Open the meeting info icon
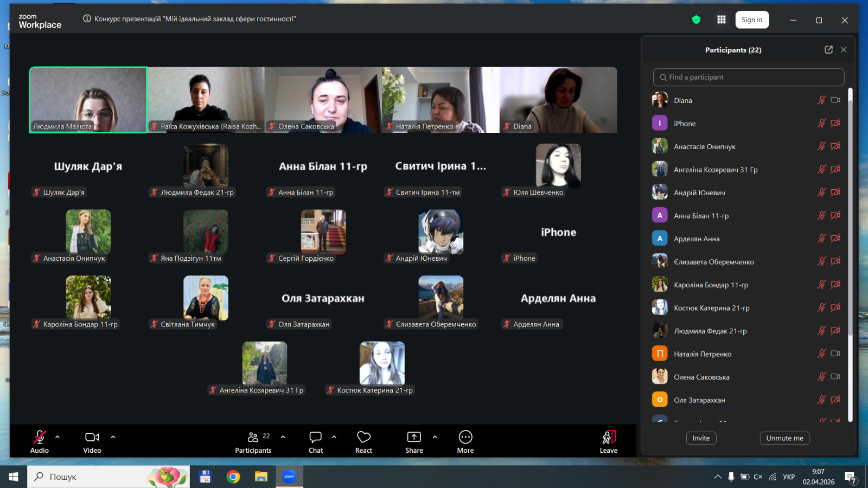 [87, 19]
